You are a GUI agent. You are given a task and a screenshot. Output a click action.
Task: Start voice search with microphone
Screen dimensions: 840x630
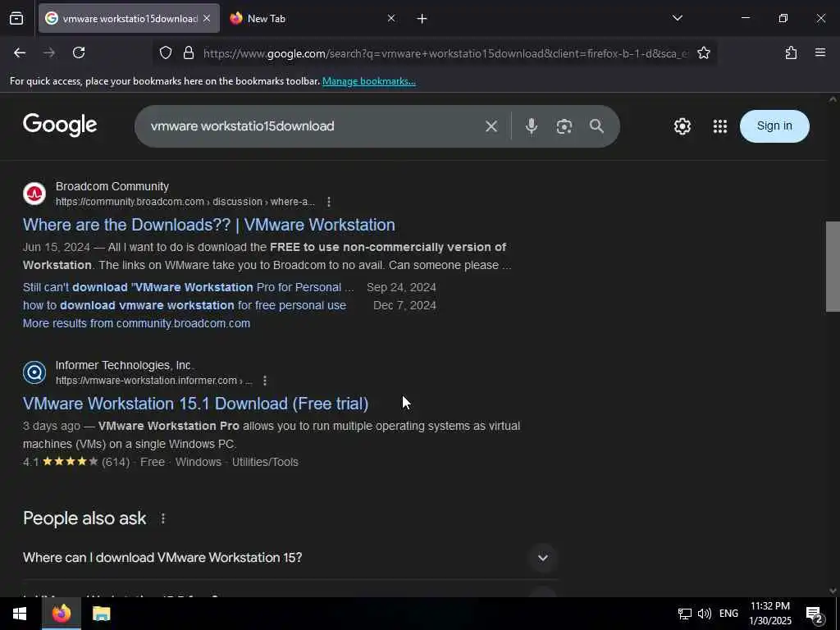pos(531,126)
